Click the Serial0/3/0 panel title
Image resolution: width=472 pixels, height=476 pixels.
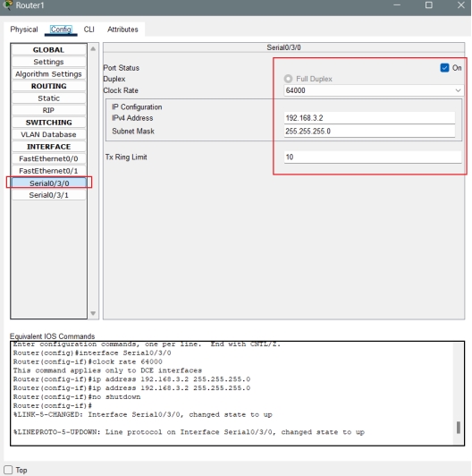click(x=283, y=47)
